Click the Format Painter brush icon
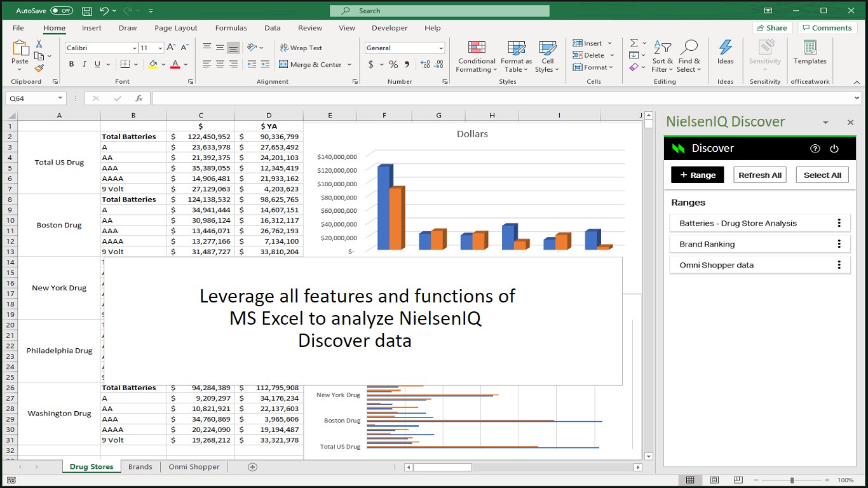Image resolution: width=868 pixels, height=488 pixels. [x=39, y=68]
